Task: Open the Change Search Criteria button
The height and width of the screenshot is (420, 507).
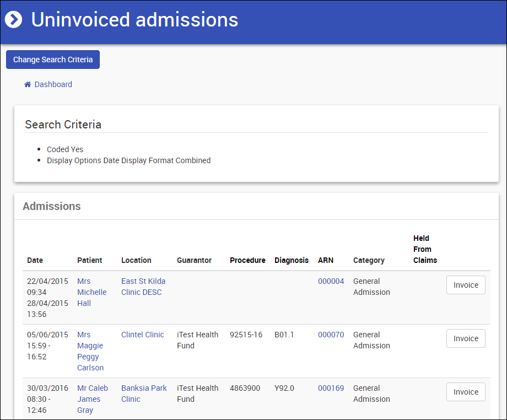Action: pos(53,60)
